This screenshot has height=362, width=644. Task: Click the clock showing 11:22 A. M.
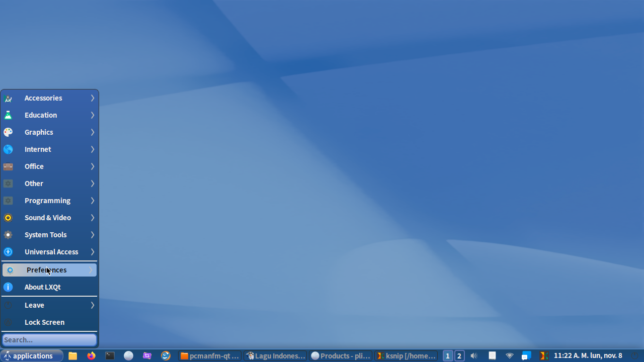coord(588,356)
